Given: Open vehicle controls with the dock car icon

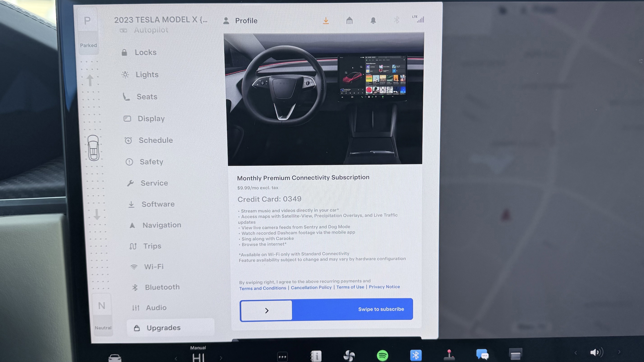Looking at the screenshot, I should [115, 358].
